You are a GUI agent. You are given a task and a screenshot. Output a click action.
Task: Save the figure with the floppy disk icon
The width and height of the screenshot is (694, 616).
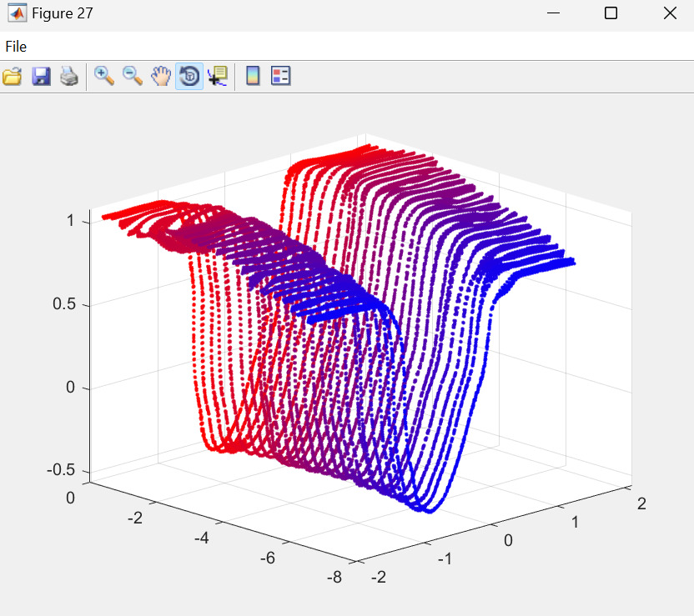pyautogui.click(x=41, y=77)
